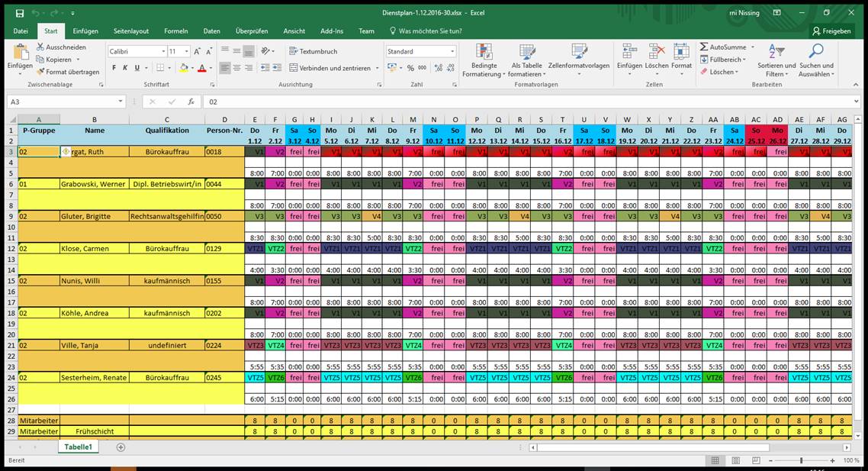
Task: Toggle bold (F) formatting
Action: [114, 68]
